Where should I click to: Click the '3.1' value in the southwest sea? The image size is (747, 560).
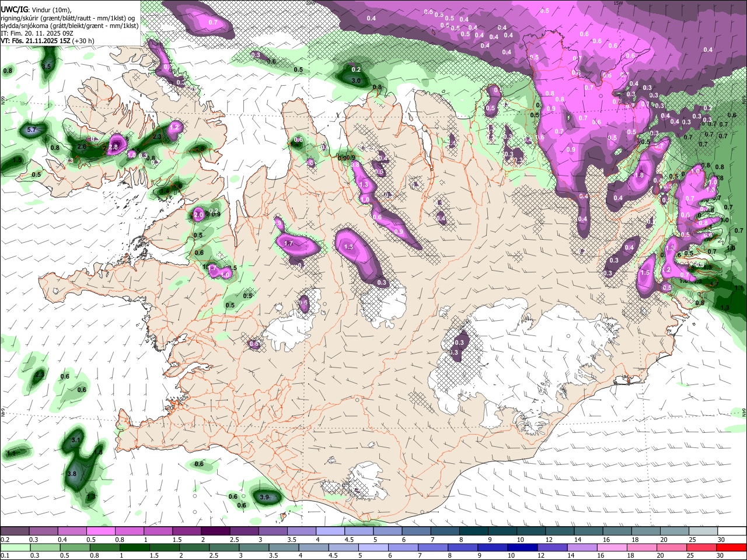[x=76, y=440]
